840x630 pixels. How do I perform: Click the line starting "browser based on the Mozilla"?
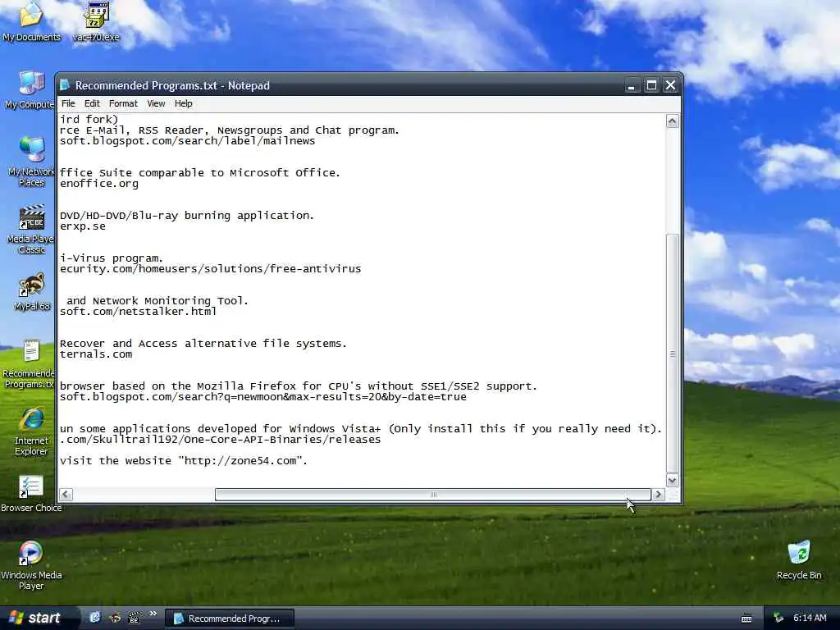point(299,386)
